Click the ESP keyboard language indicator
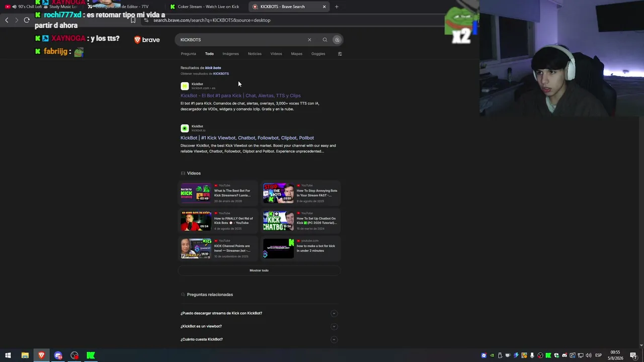 click(x=599, y=355)
